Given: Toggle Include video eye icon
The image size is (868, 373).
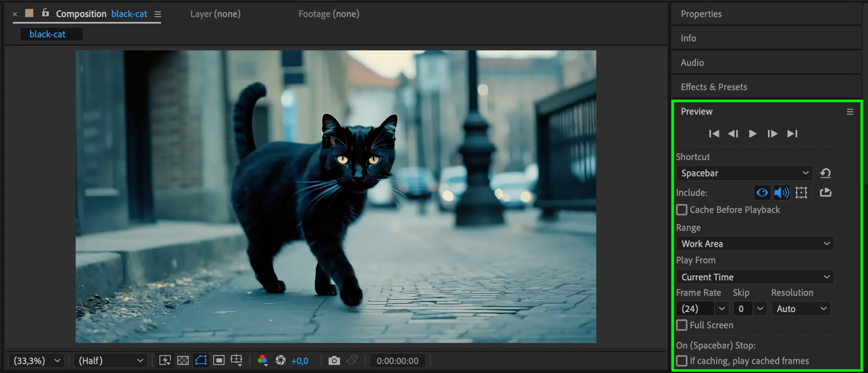Looking at the screenshot, I should click(762, 193).
